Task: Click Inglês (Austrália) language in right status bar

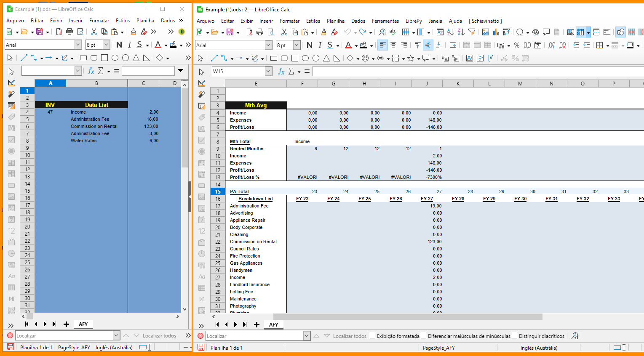Action: click(x=539, y=348)
